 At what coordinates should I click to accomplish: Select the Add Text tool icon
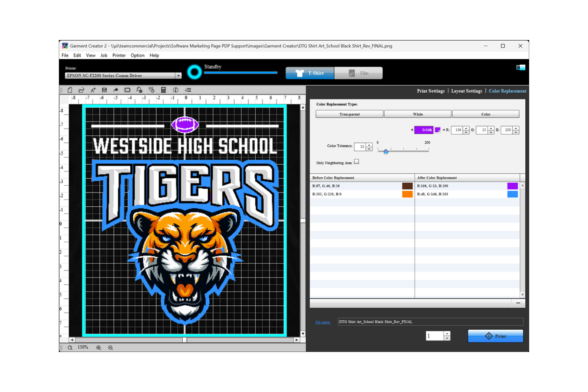point(93,90)
